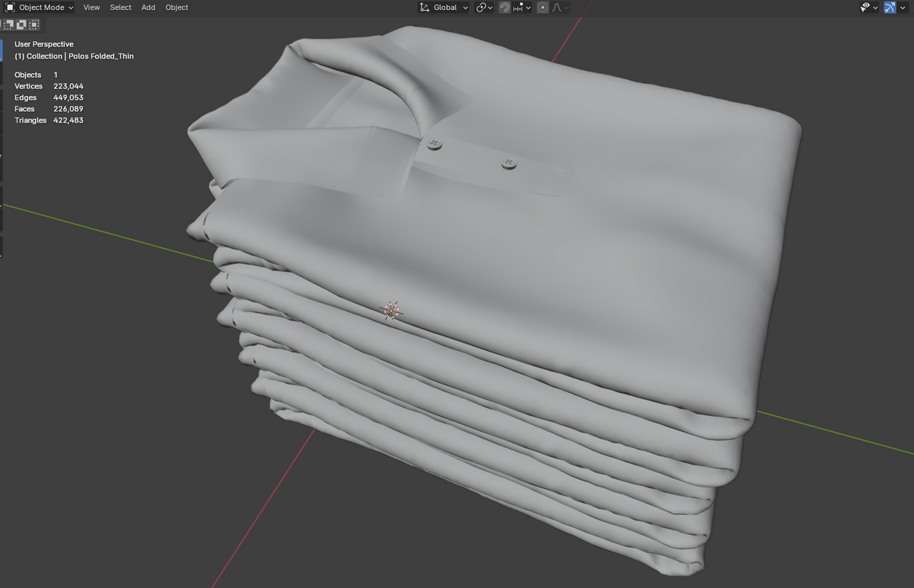Click the shirt button nearest the collar
This screenshot has height=588, width=914.
click(x=435, y=143)
